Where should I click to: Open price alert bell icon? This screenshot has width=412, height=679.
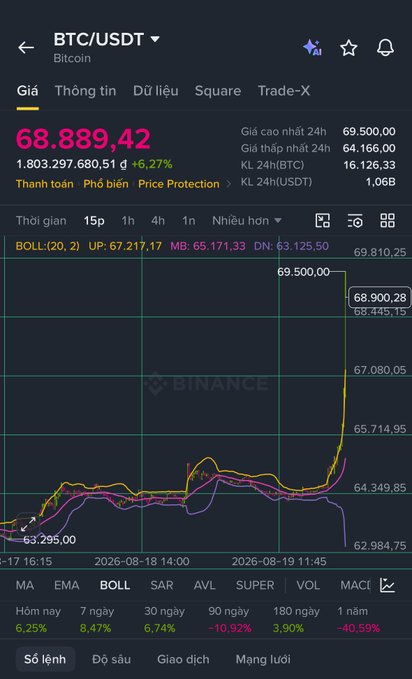coord(385,47)
